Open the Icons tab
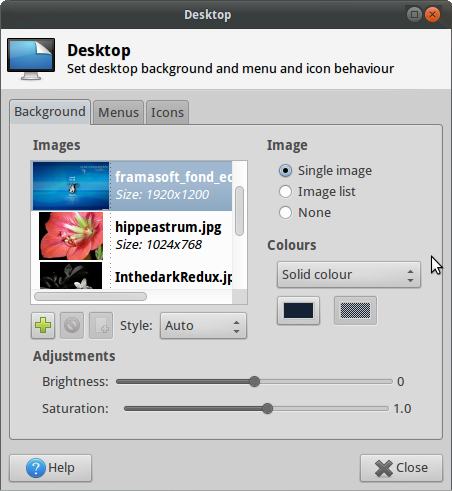 tap(167, 113)
